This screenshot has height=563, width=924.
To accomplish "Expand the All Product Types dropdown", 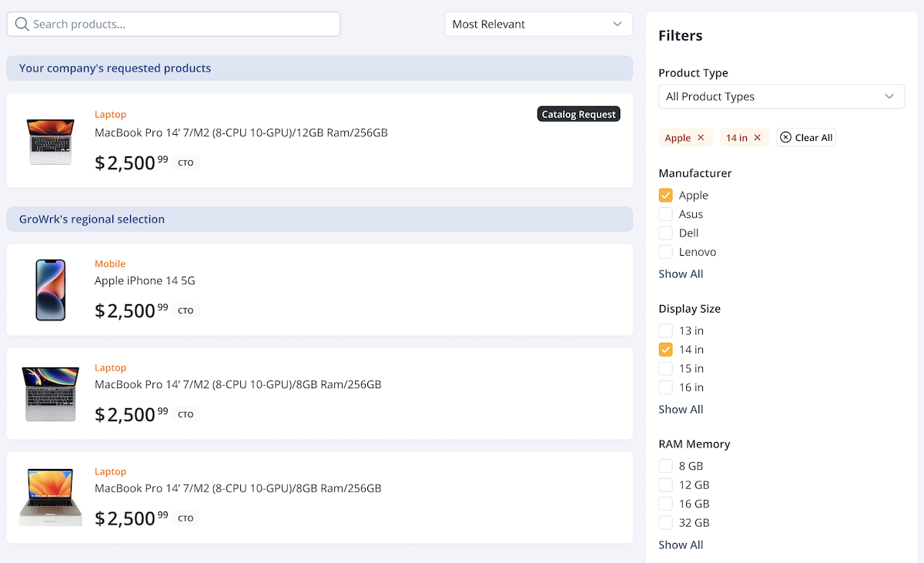I will (781, 97).
